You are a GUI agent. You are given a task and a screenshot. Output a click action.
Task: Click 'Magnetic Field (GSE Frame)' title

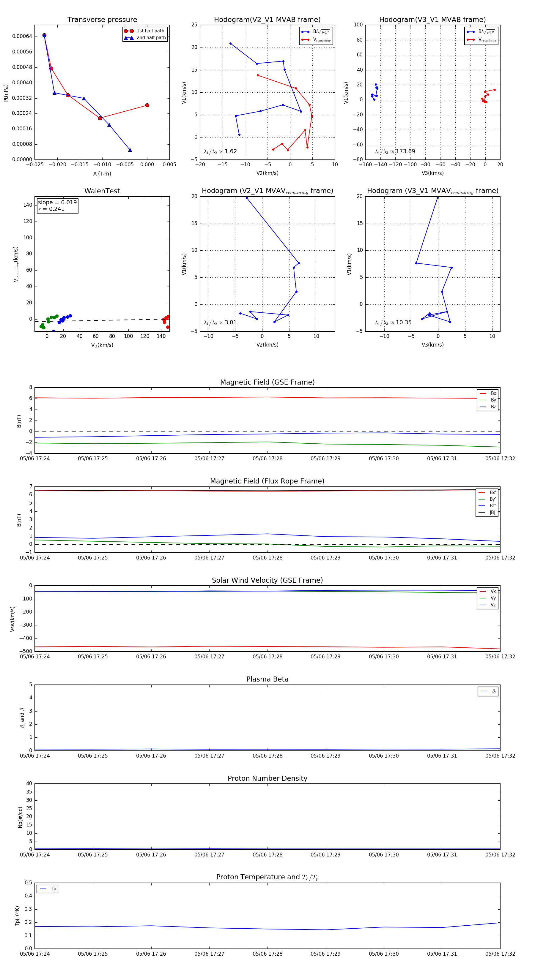pyautogui.click(x=267, y=382)
